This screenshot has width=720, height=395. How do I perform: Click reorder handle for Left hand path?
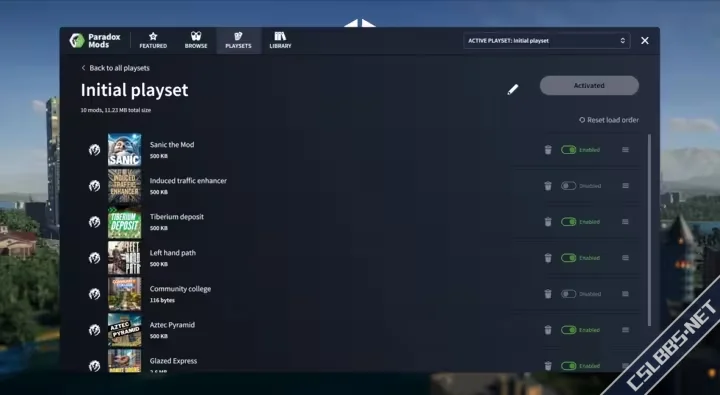[x=625, y=258]
